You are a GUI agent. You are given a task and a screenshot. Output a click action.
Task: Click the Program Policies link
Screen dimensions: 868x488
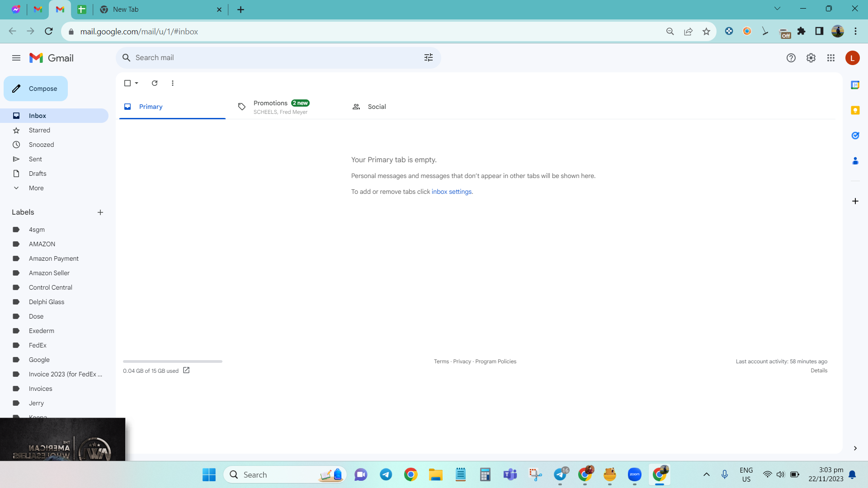pyautogui.click(x=496, y=361)
